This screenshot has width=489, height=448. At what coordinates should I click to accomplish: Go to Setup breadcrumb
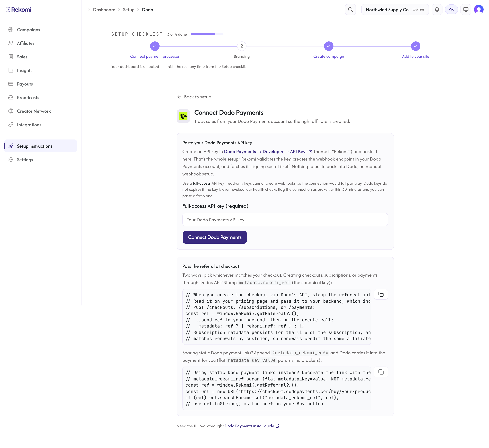click(129, 10)
